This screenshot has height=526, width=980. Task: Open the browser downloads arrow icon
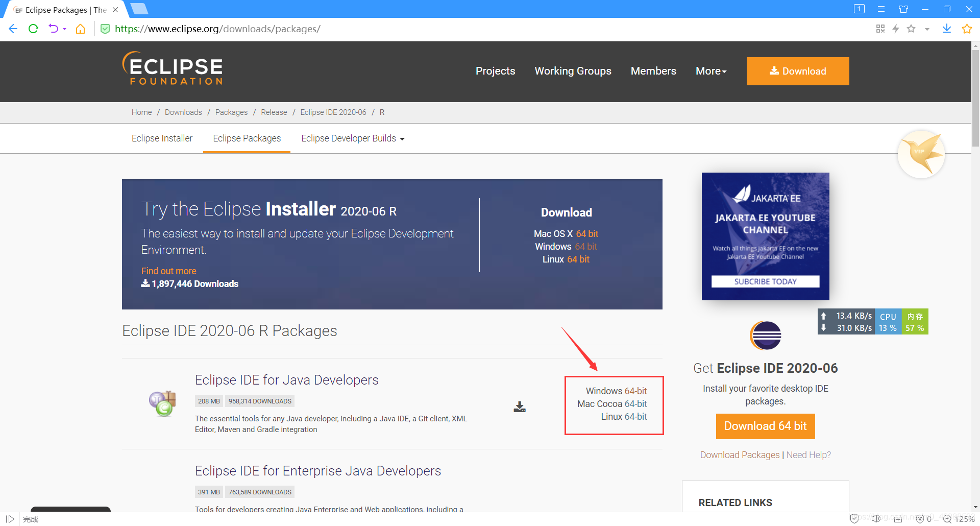(947, 29)
